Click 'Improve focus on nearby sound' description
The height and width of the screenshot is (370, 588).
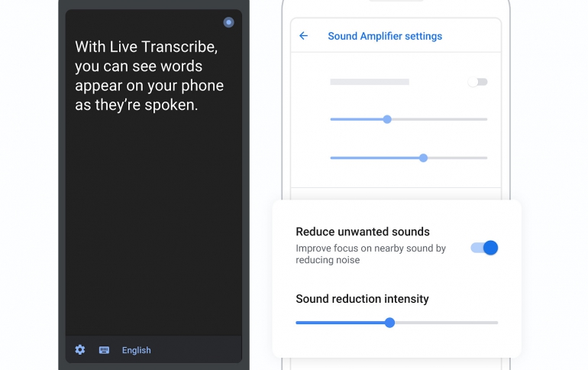[370, 254]
